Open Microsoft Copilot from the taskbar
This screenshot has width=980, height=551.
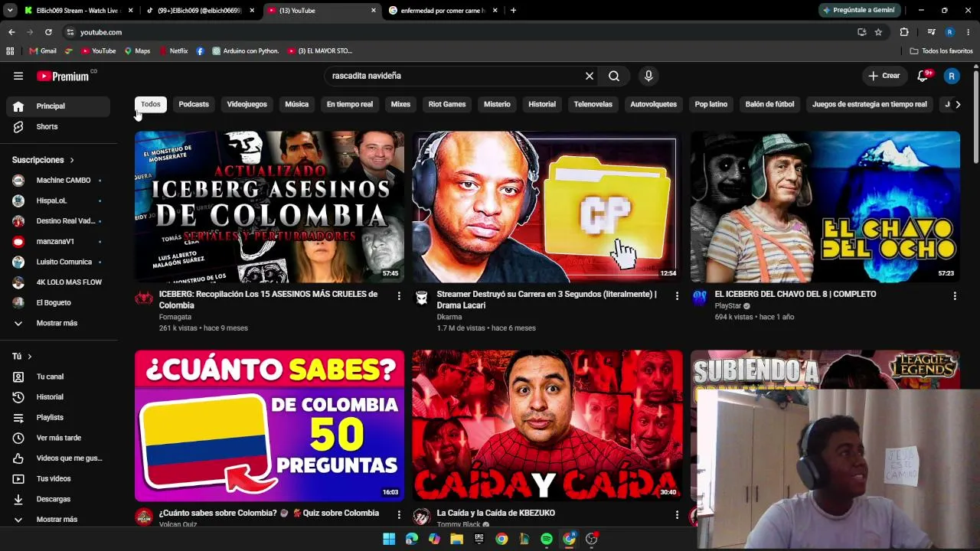(434, 539)
